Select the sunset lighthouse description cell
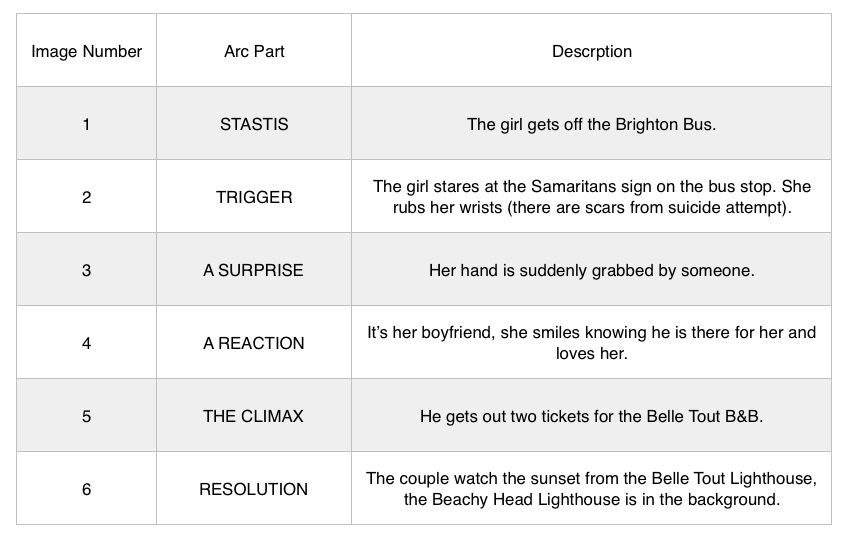This screenshot has height=539, width=852. click(591, 489)
